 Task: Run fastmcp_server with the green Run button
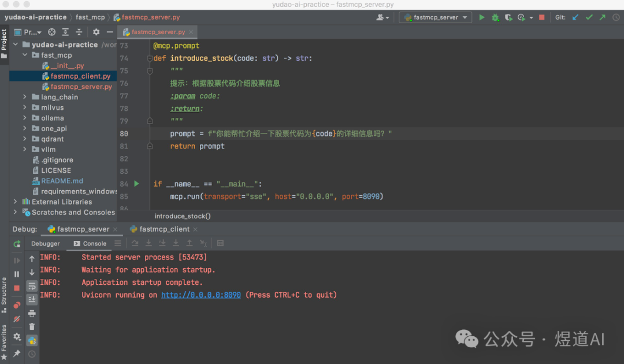click(481, 17)
